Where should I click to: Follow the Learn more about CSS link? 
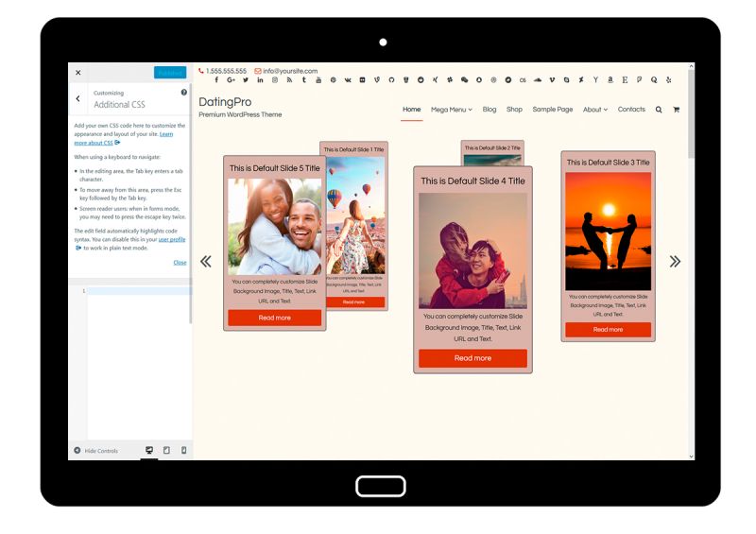pyautogui.click(x=124, y=138)
